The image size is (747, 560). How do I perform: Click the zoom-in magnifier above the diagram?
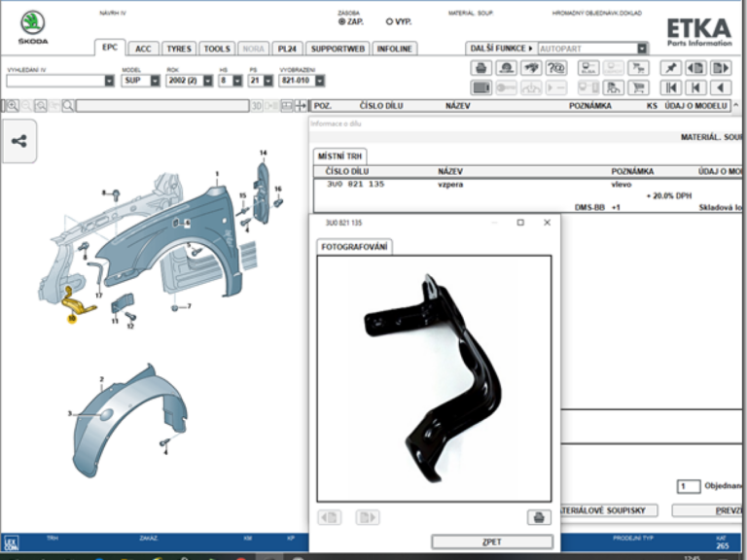(12, 105)
